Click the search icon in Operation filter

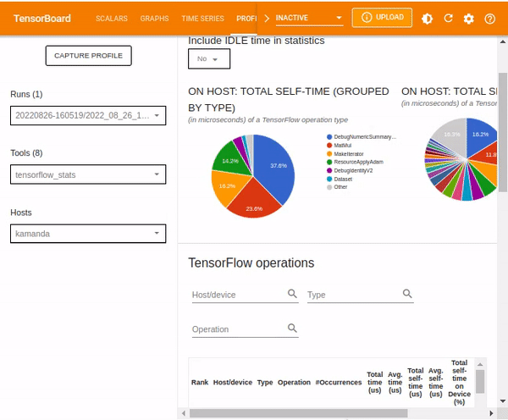tap(292, 328)
